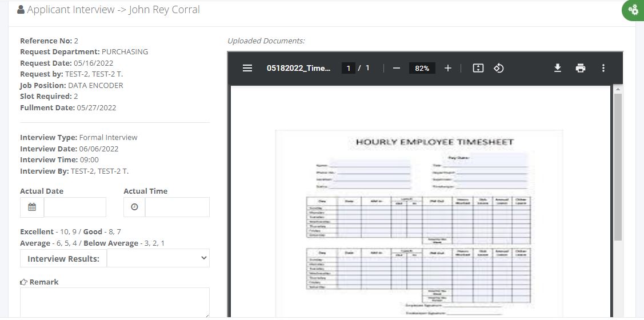Click the Actual Time clock icon
644x320 pixels.
[134, 207]
